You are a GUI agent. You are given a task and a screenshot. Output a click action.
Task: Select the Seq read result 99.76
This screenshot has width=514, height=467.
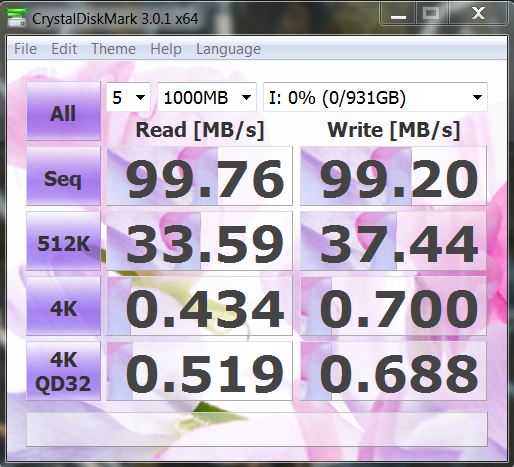pos(199,176)
